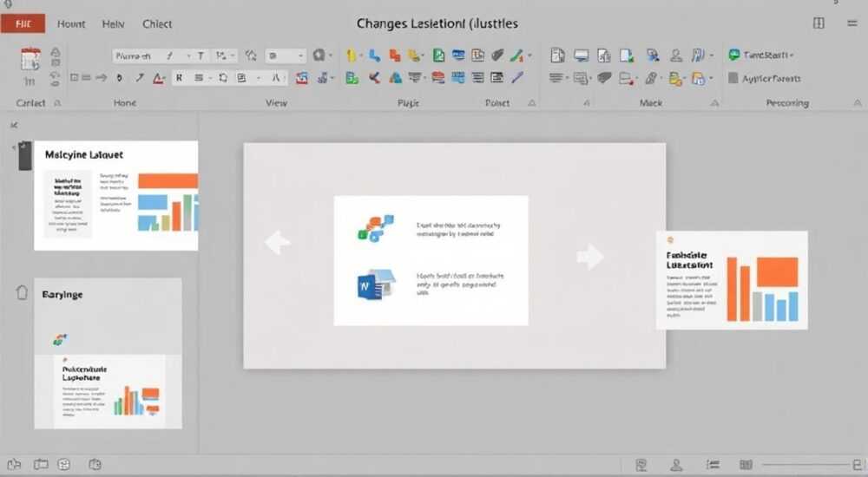868x477 pixels.
Task: Adjust the zoom slider in status bar
Action: click(806, 465)
